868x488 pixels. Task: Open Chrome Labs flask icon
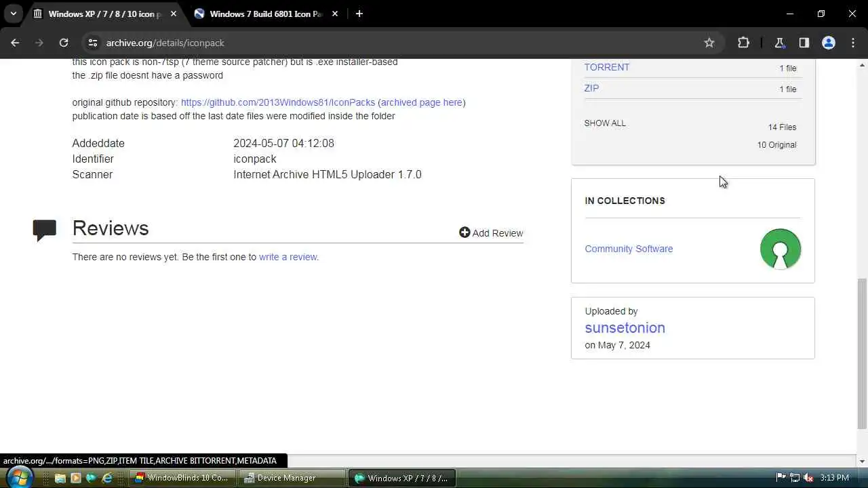coord(779,43)
